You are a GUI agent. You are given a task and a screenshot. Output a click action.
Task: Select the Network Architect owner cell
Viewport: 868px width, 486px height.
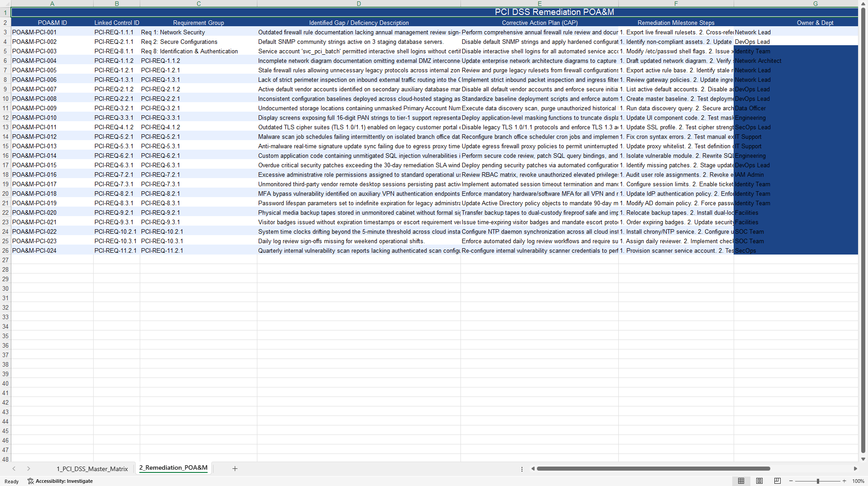pos(796,61)
